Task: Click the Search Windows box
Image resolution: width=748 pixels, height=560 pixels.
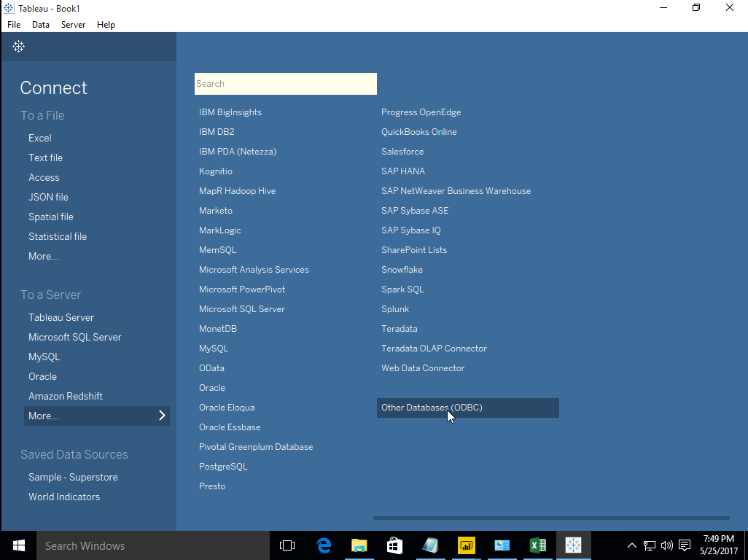Action: click(x=152, y=545)
